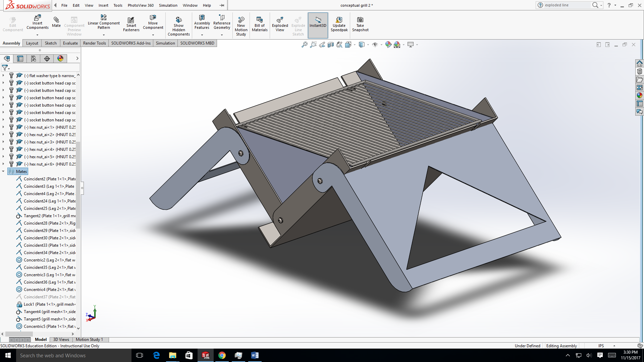Open Chrome from the Windows taskbar
The height and width of the screenshot is (362, 644).
pyautogui.click(x=222, y=355)
